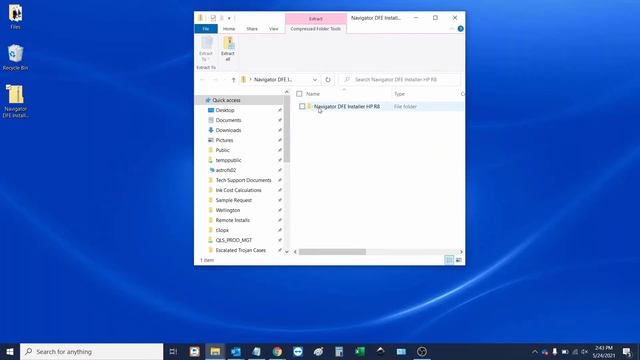Open Task View on the taskbar
Image resolution: width=640 pixels, height=360 pixels.
pos(173,351)
